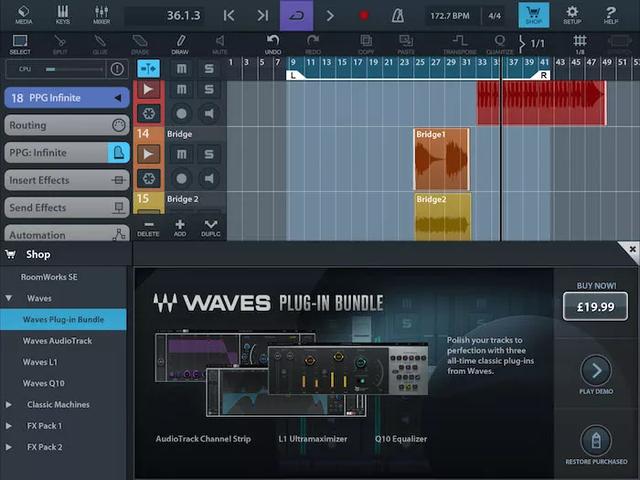Delete the selected track
Screen dimensions: 640x480
148,228
